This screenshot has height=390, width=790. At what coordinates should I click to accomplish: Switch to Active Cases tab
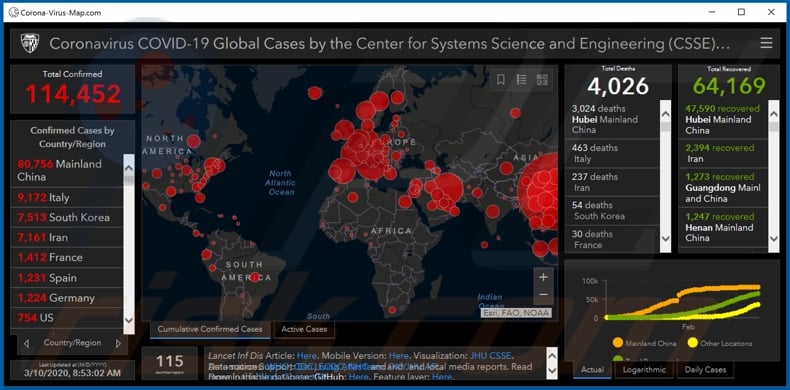click(304, 330)
